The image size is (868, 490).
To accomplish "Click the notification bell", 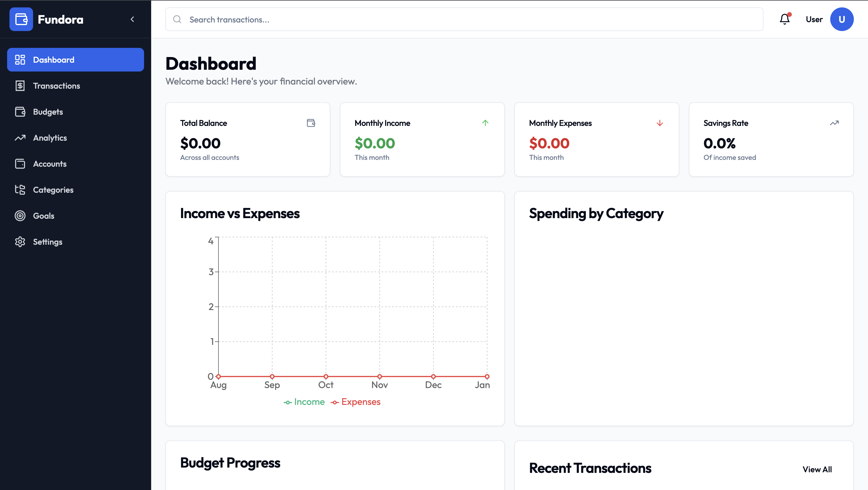I will pyautogui.click(x=784, y=19).
